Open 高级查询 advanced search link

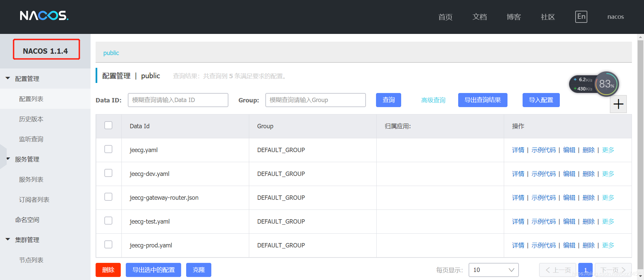(433, 100)
